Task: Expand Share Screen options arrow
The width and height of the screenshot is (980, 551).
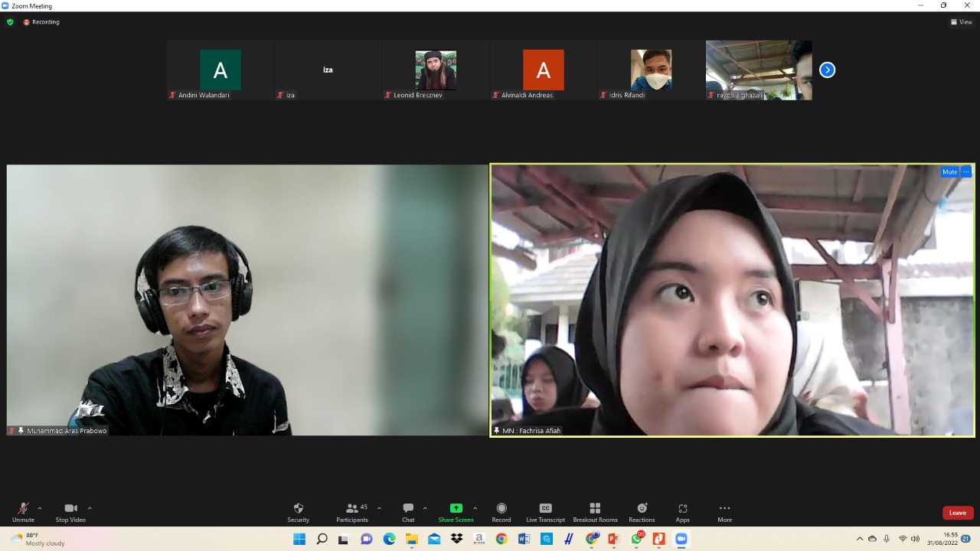Action: click(x=475, y=508)
